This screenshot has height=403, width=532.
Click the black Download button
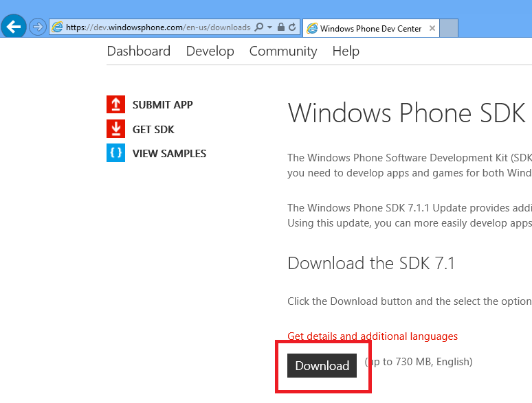(322, 365)
